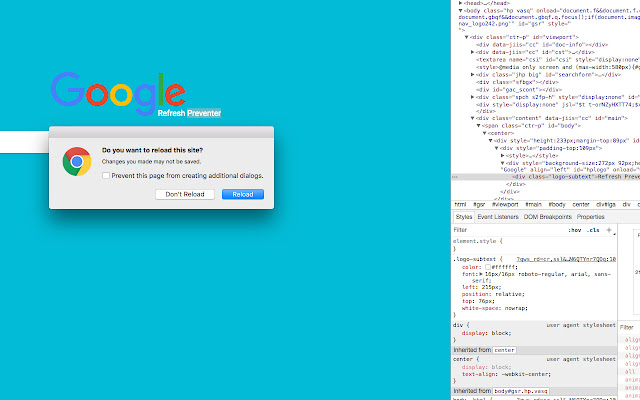This screenshot has width=640, height=400.
Task: Expand the font shorthand property
Action: [x=481, y=274]
